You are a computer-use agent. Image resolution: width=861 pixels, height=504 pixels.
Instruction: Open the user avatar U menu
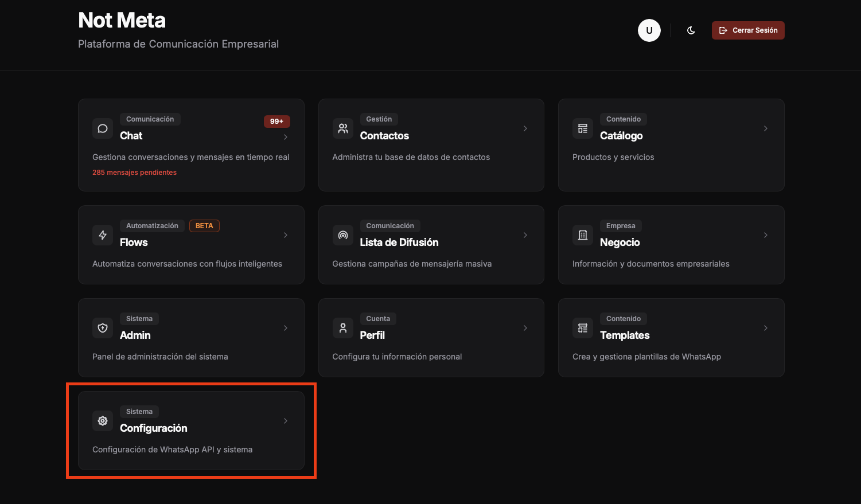click(x=649, y=30)
